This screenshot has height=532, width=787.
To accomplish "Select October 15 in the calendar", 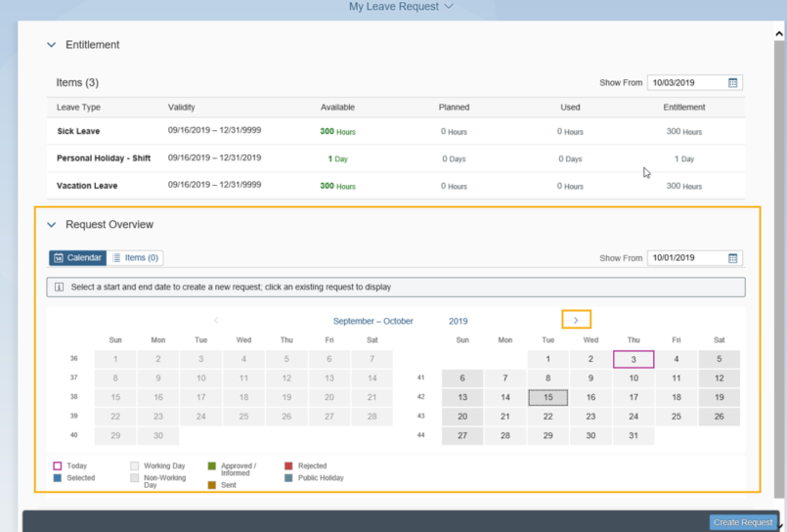I will [x=547, y=397].
